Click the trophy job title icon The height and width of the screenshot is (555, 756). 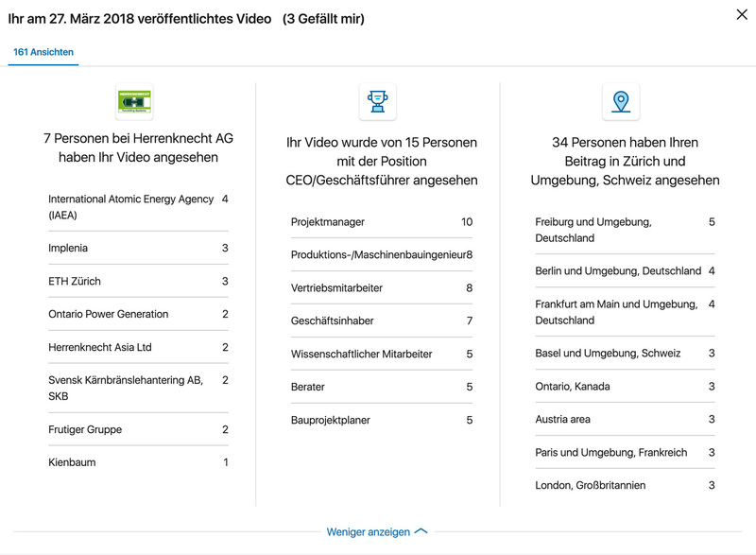point(377,101)
